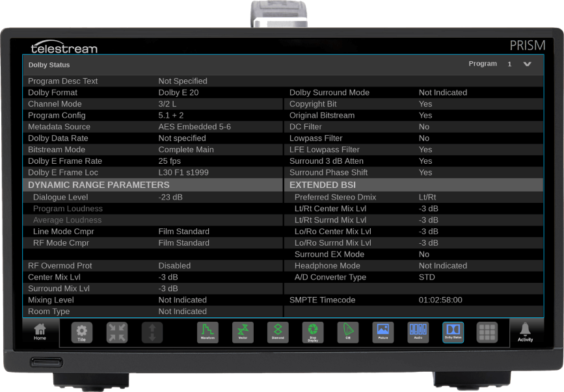This screenshot has width=564, height=392.
Task: Select the DC Filter 'No' value
Action: point(424,127)
